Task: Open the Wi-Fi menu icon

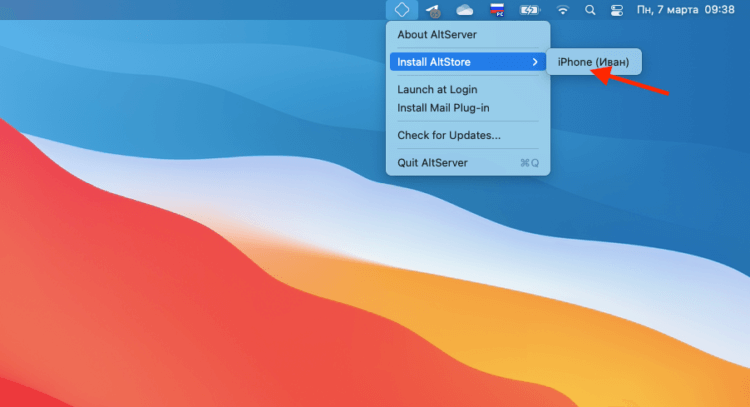Action: tap(563, 10)
